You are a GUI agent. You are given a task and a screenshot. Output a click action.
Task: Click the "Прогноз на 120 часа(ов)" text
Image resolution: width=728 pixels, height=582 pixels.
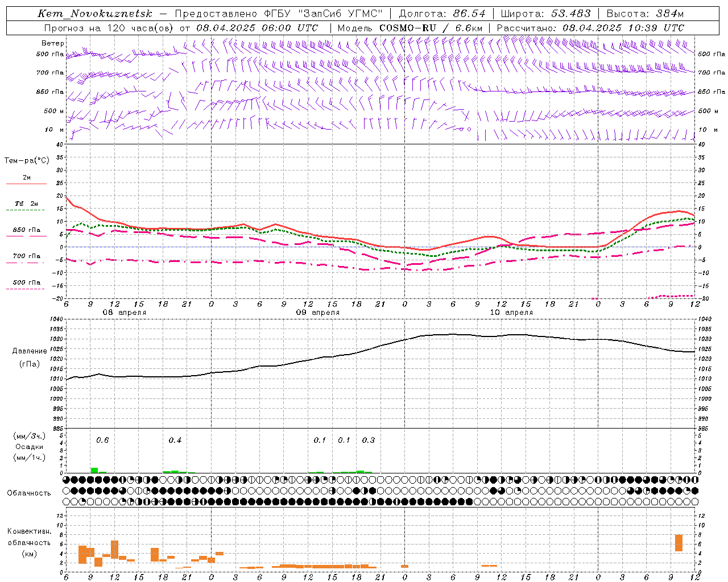[x=109, y=28]
